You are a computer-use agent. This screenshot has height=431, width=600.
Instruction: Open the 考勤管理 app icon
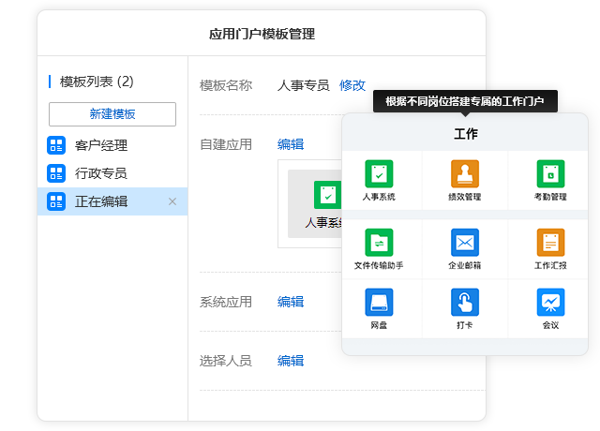(550, 174)
